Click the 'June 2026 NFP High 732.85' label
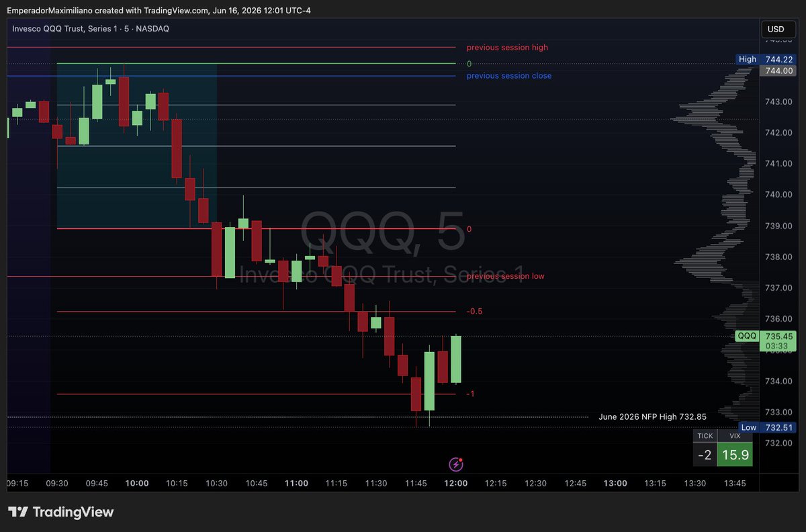806x532 pixels. point(652,417)
